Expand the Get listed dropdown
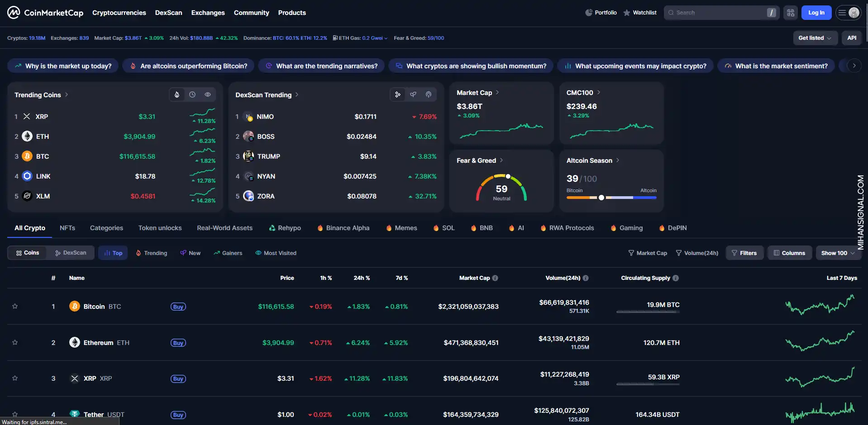Viewport: 868px width, 425px height. [x=815, y=38]
